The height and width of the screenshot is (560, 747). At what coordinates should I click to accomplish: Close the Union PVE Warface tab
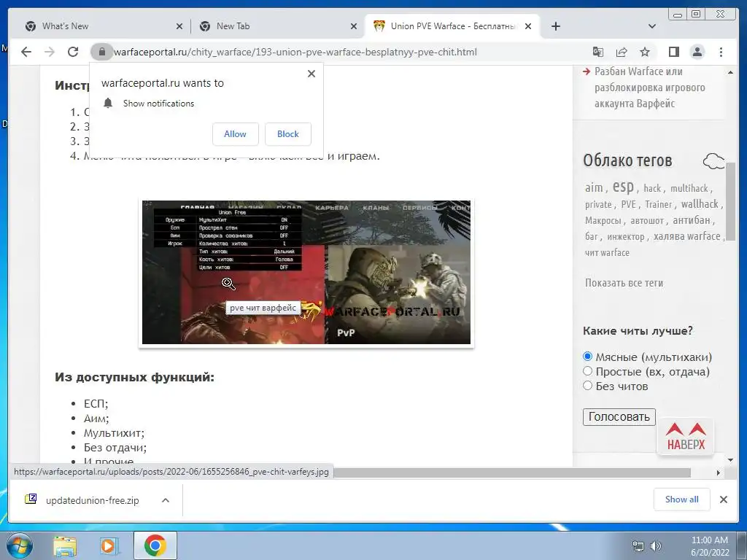click(x=528, y=26)
